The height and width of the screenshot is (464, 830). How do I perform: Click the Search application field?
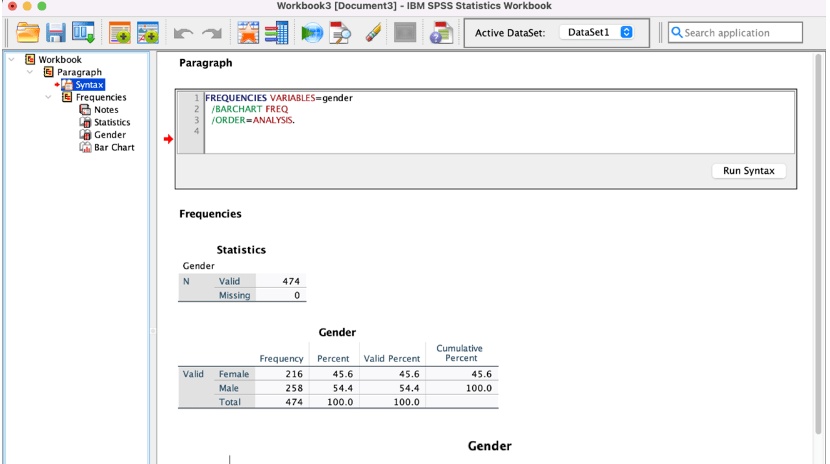pos(735,33)
